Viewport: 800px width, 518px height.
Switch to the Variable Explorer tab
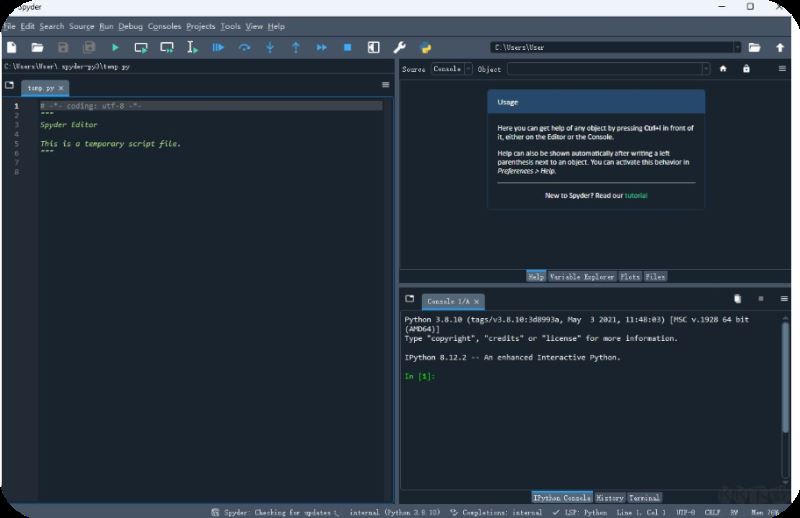(582, 276)
